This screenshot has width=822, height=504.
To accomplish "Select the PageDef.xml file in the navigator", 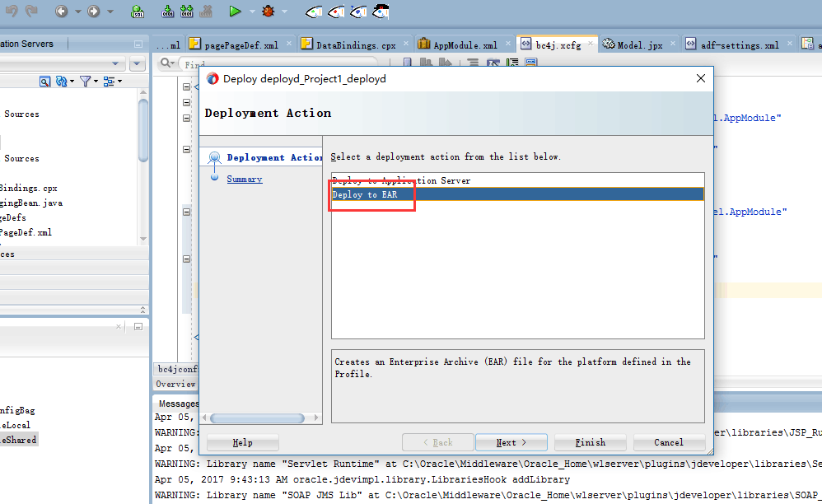I will [x=26, y=232].
